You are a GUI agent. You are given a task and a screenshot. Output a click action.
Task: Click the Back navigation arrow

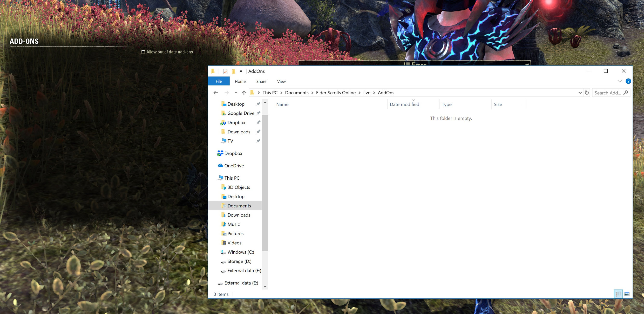point(215,93)
